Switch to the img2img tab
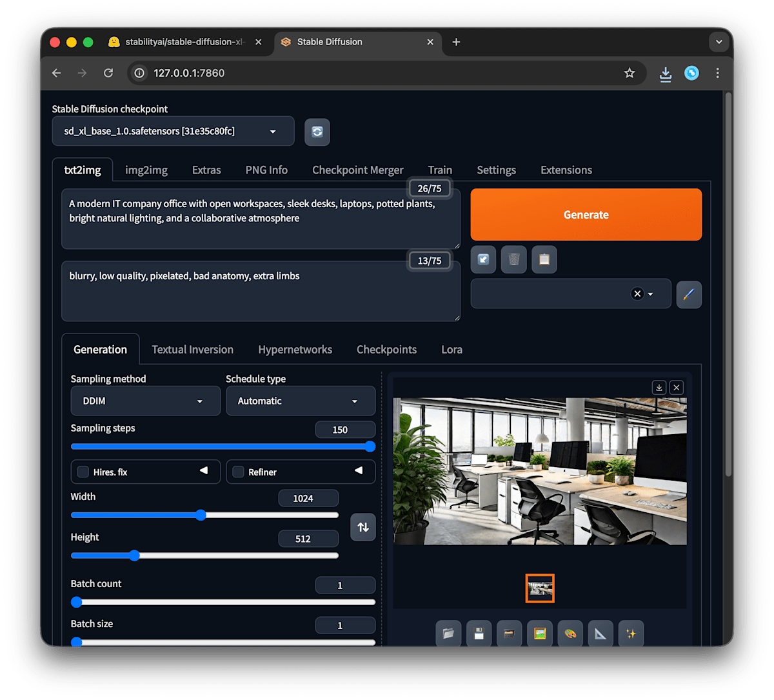Screen dimensions: 774x700 point(146,170)
